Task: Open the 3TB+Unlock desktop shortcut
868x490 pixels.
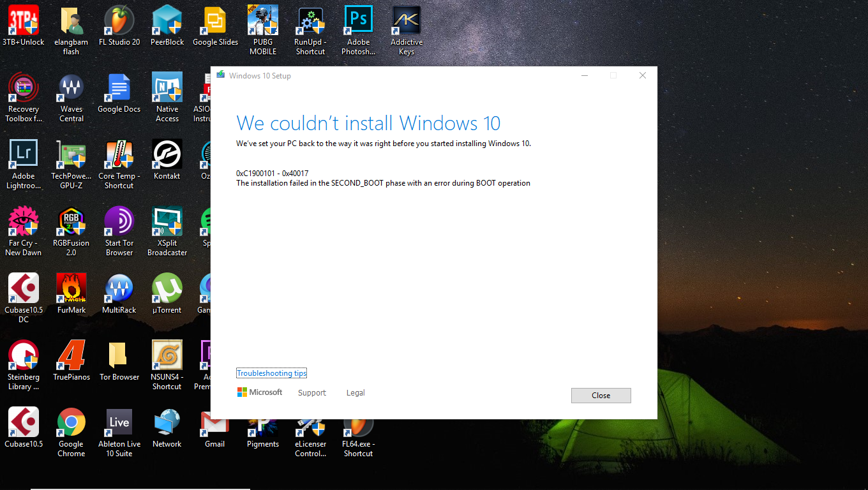Action: [24, 26]
